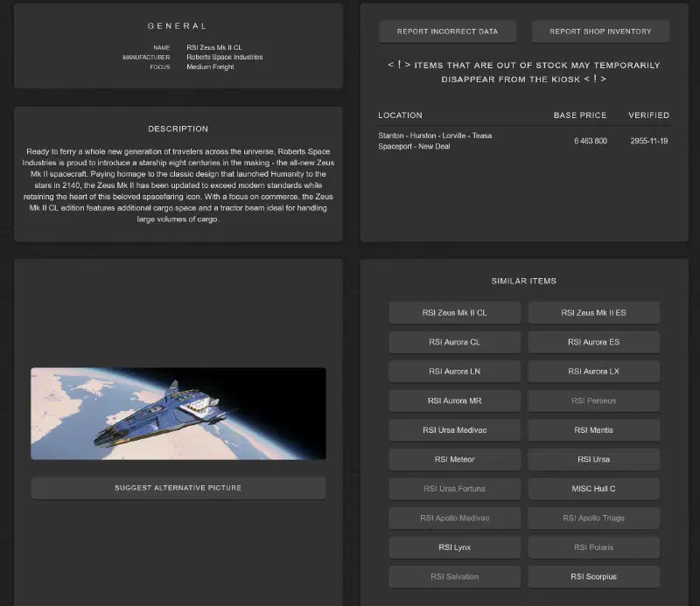700x606 pixels.
Task: Click the REPORT SHOP INVENTORY button
Action: pos(600,31)
